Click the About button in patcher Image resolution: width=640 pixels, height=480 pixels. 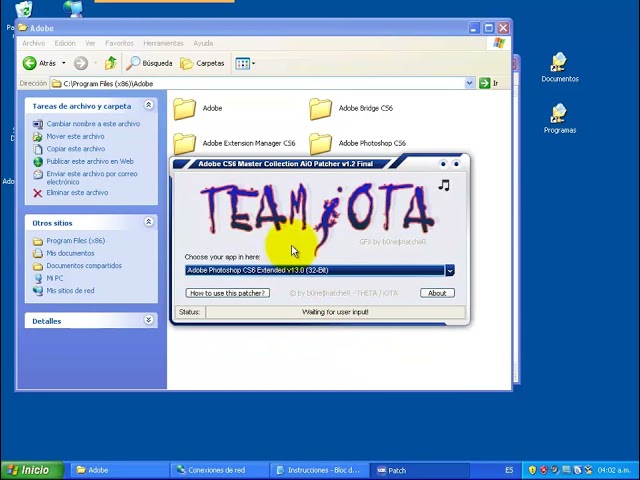coord(437,293)
